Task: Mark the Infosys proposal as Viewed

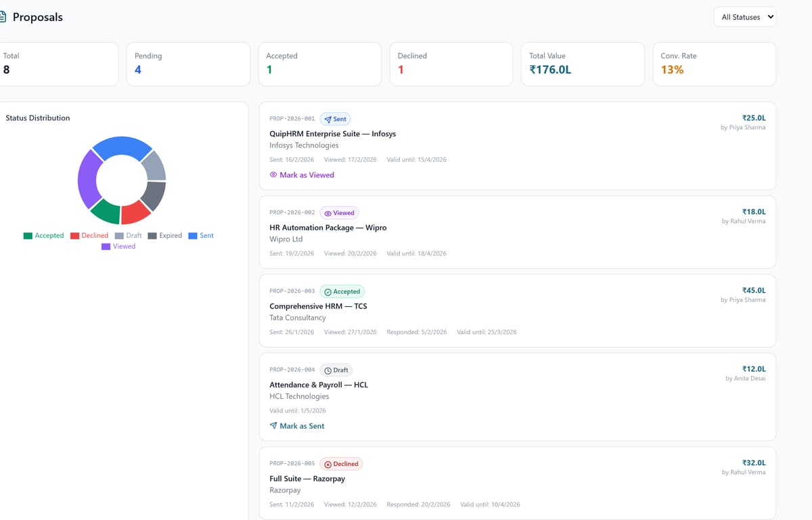Action: (302, 174)
